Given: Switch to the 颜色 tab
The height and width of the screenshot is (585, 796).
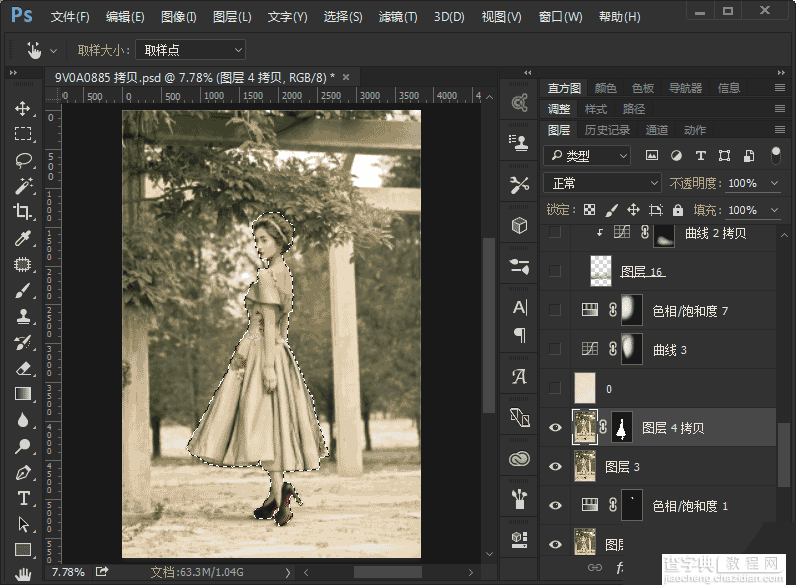Looking at the screenshot, I should pos(605,88).
